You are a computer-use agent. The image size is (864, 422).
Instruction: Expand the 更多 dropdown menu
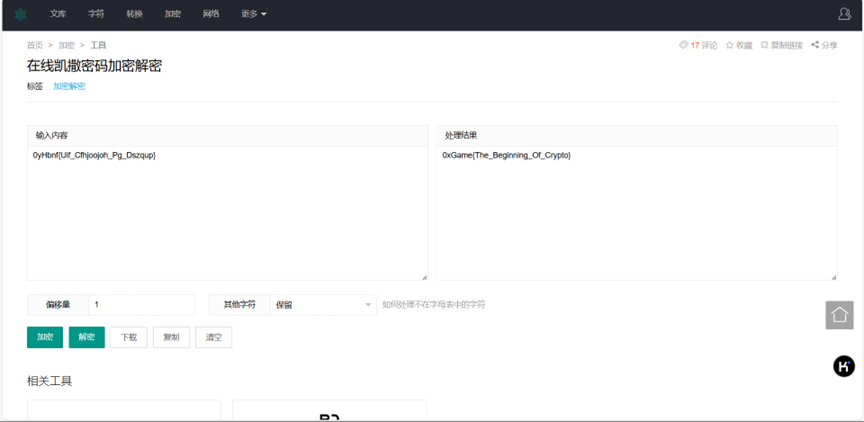coord(254,15)
